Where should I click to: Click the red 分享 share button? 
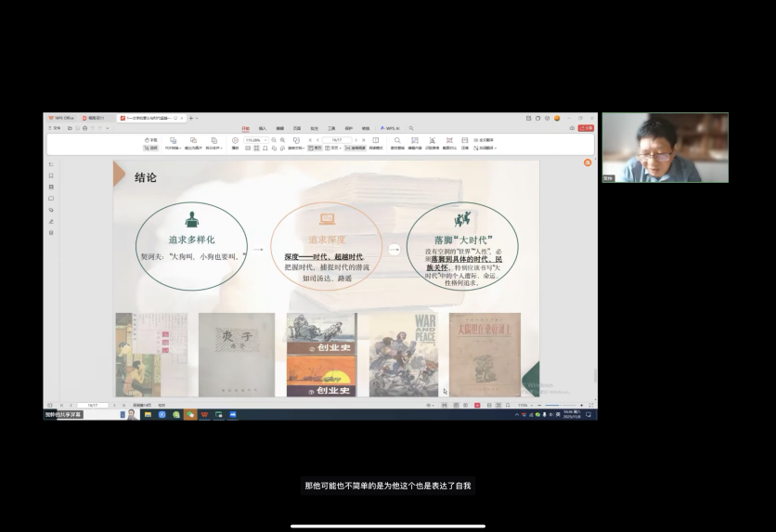[587, 128]
